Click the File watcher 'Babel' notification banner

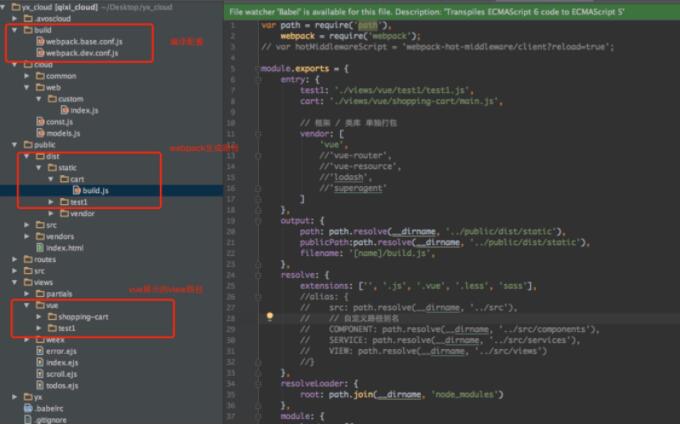point(452,12)
